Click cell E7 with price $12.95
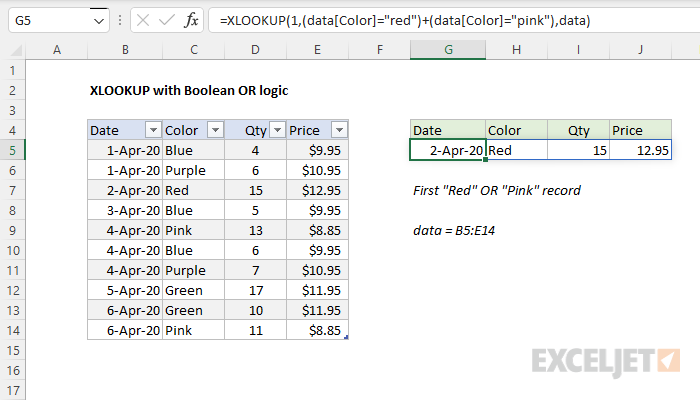The image size is (700, 400). (317, 191)
